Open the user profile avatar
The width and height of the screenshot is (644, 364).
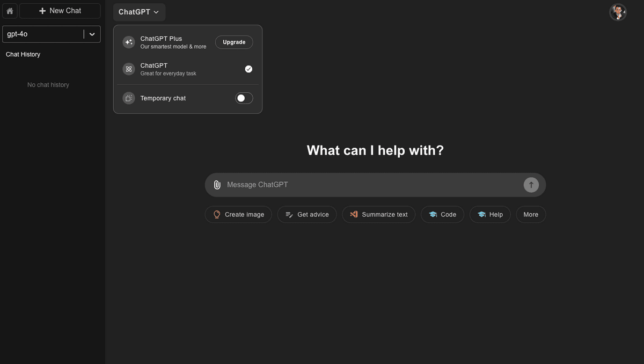pos(618,12)
